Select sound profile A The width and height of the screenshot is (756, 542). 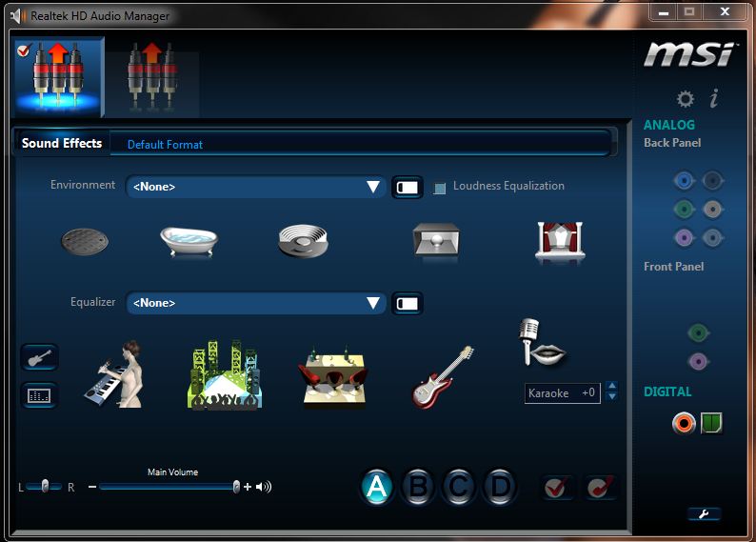click(376, 487)
